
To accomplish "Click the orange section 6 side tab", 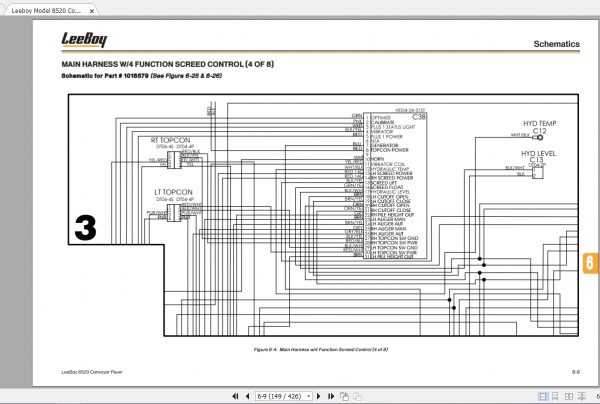I will click(590, 263).
